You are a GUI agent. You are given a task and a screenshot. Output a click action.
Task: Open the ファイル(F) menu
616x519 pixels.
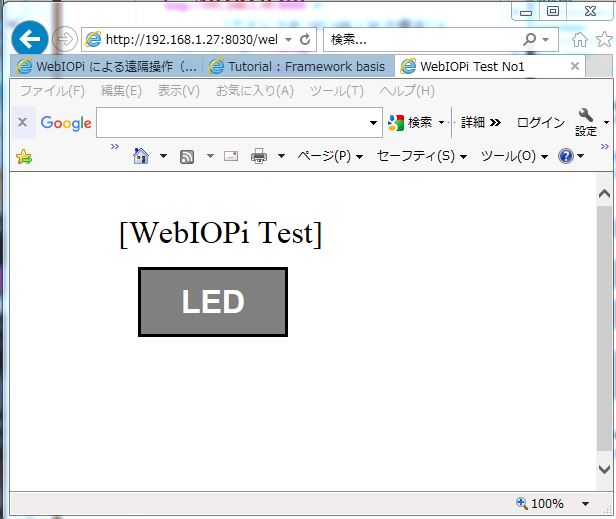(x=52, y=91)
